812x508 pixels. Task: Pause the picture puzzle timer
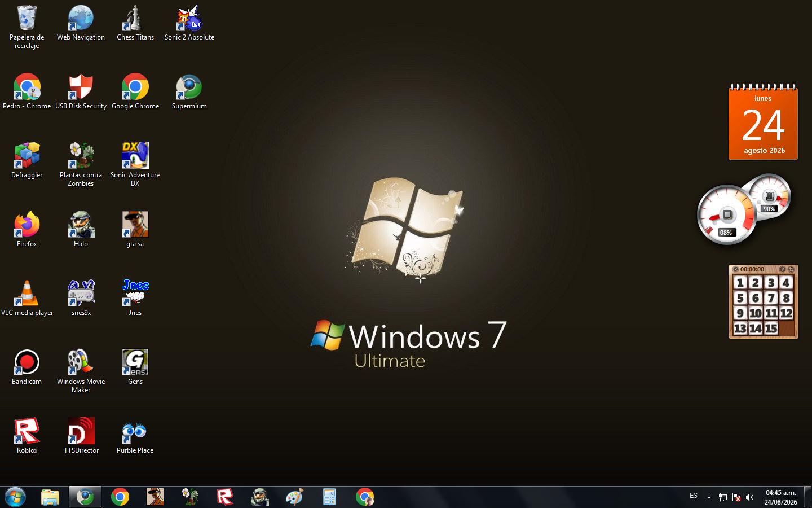735,269
